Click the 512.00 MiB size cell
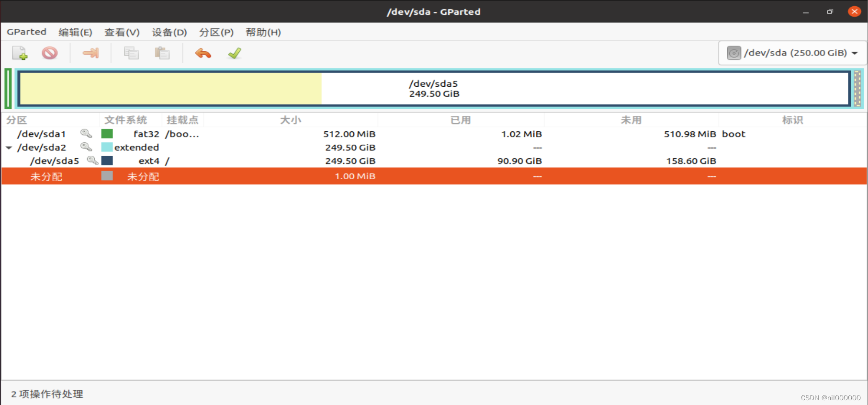The width and height of the screenshot is (868, 405). (349, 134)
